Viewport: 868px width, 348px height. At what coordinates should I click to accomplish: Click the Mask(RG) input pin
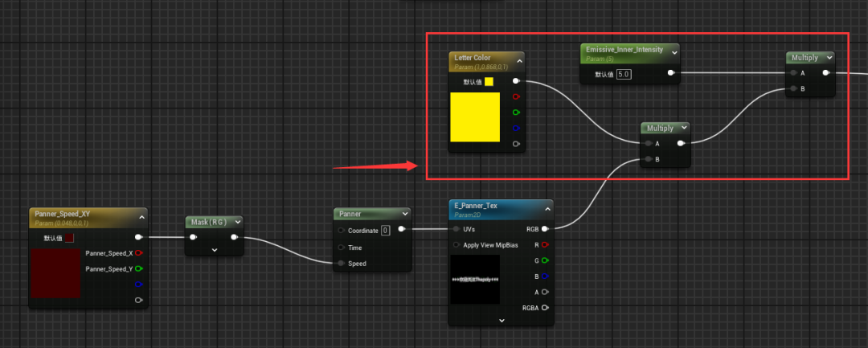pos(193,237)
